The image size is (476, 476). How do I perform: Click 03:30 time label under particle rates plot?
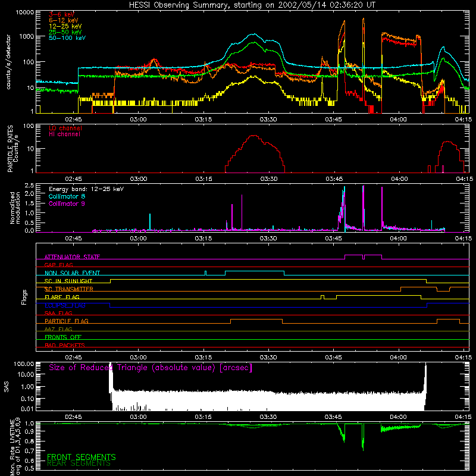point(269,179)
